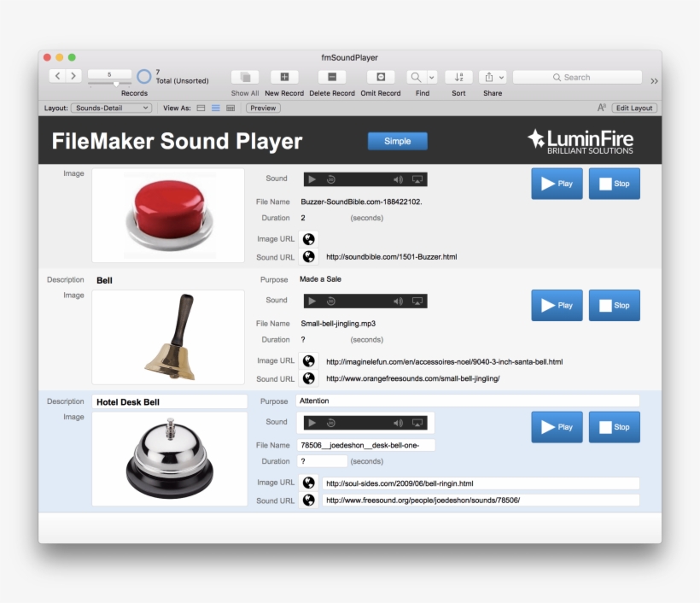
Task: Click the brass hand bell image
Action: [x=168, y=337]
